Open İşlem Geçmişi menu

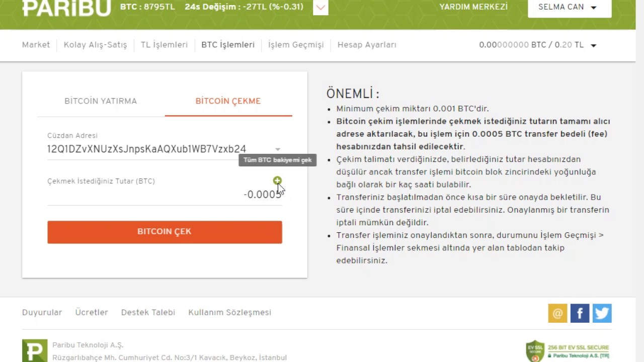296,45
